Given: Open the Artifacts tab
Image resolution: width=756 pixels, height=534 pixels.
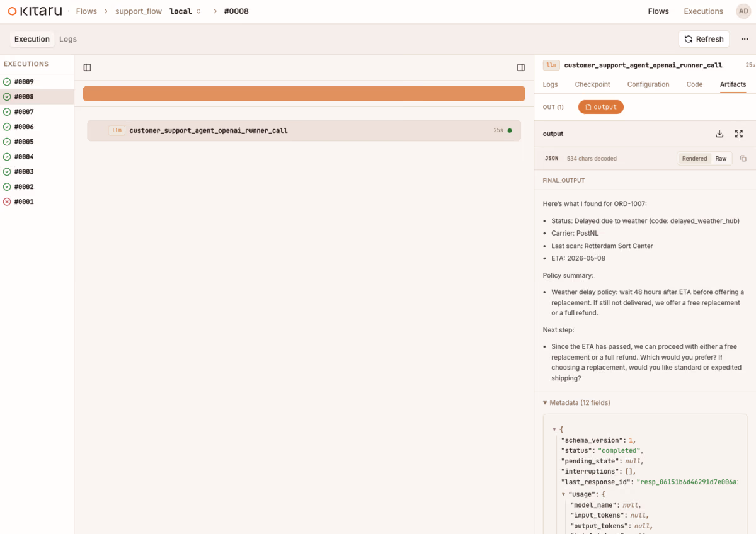Looking at the screenshot, I should pyautogui.click(x=733, y=84).
